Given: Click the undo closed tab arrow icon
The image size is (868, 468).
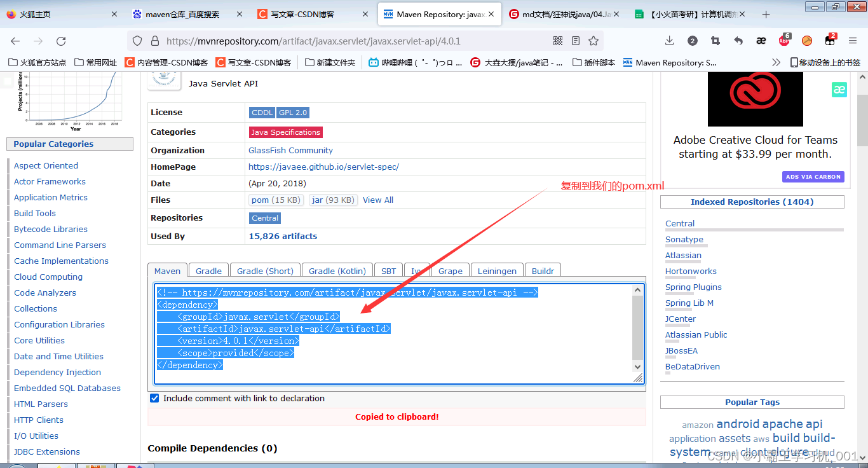Looking at the screenshot, I should (x=738, y=41).
